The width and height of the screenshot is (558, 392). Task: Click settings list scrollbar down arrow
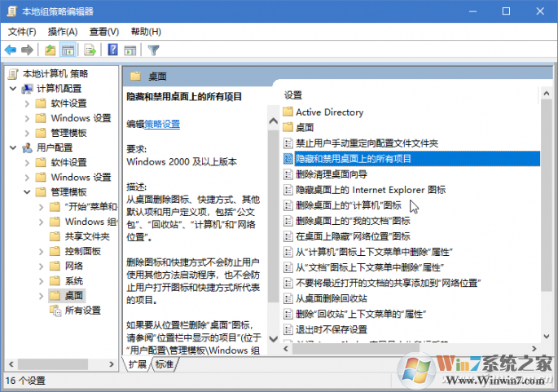coord(547,336)
